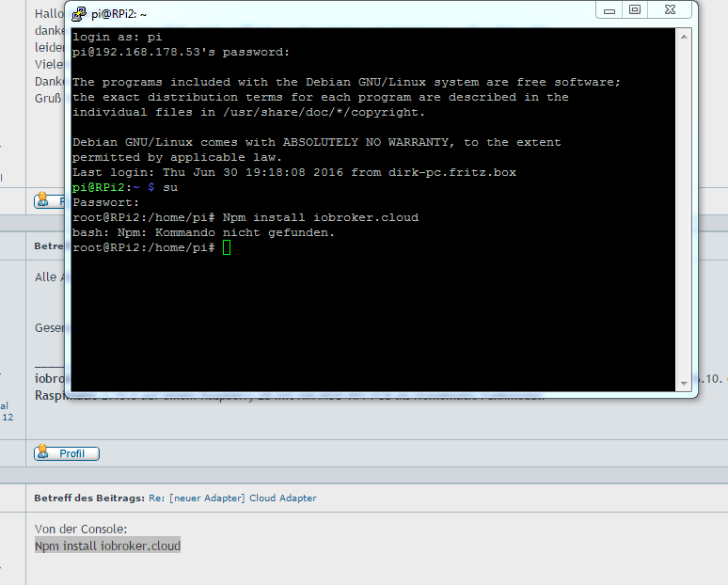Click scrollbar down arrow in terminal
This screenshot has height=585, width=728.
pyautogui.click(x=684, y=384)
